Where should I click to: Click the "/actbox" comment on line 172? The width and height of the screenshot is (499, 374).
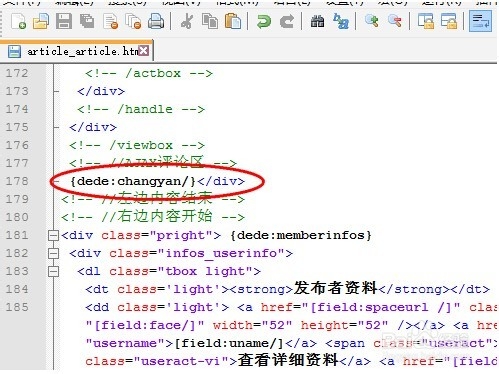tap(149, 73)
